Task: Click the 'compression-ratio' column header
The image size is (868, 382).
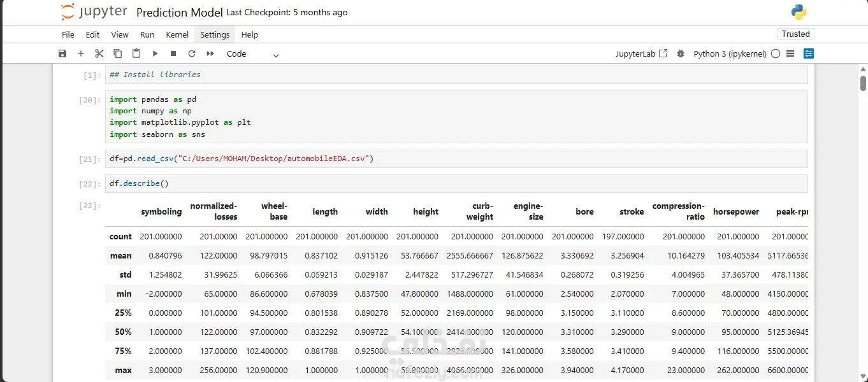Action: click(678, 211)
